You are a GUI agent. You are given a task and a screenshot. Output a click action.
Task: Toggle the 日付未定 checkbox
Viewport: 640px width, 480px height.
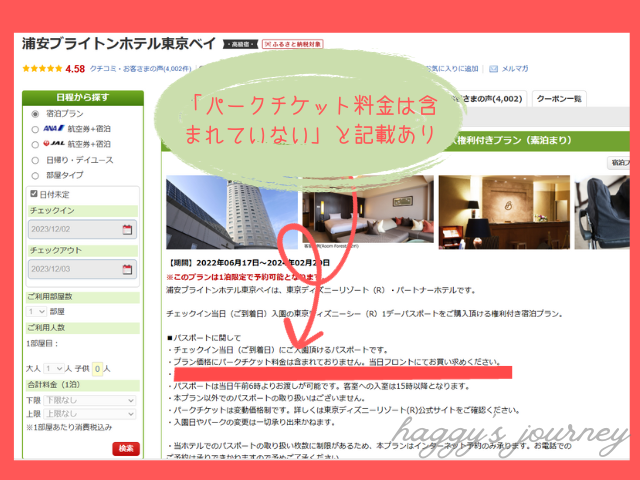(x=34, y=193)
